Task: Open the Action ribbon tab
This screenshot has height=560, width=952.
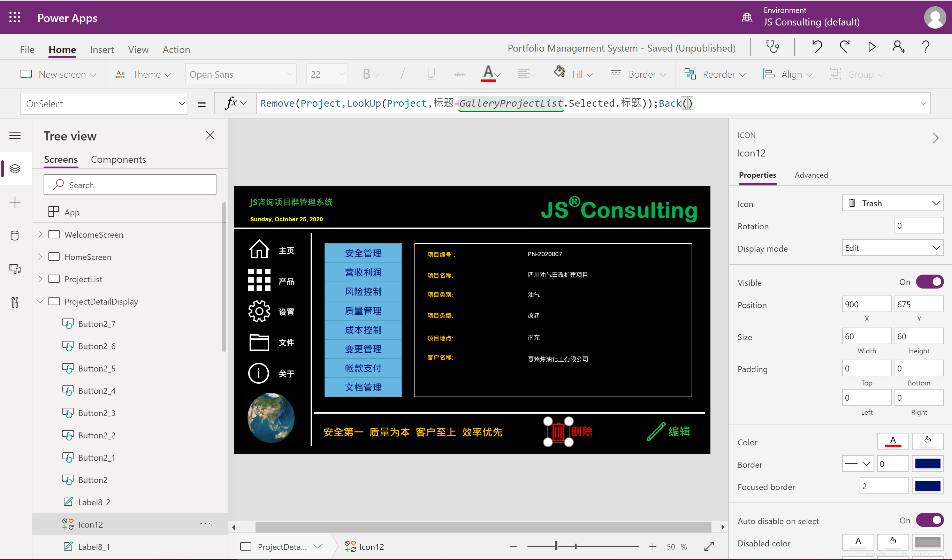Action: 176,49
